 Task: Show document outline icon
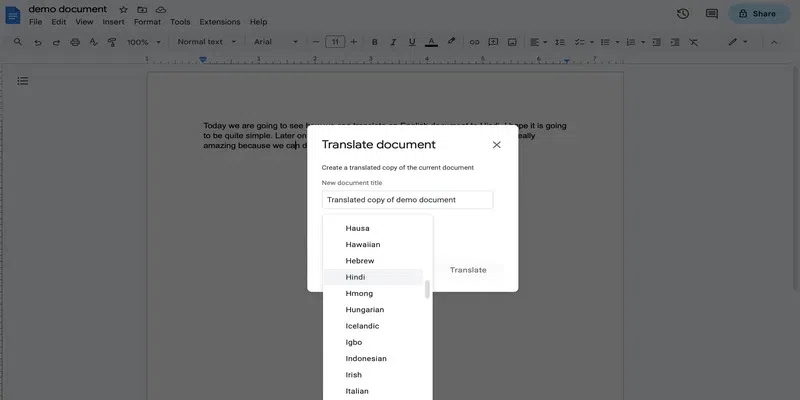[22, 81]
